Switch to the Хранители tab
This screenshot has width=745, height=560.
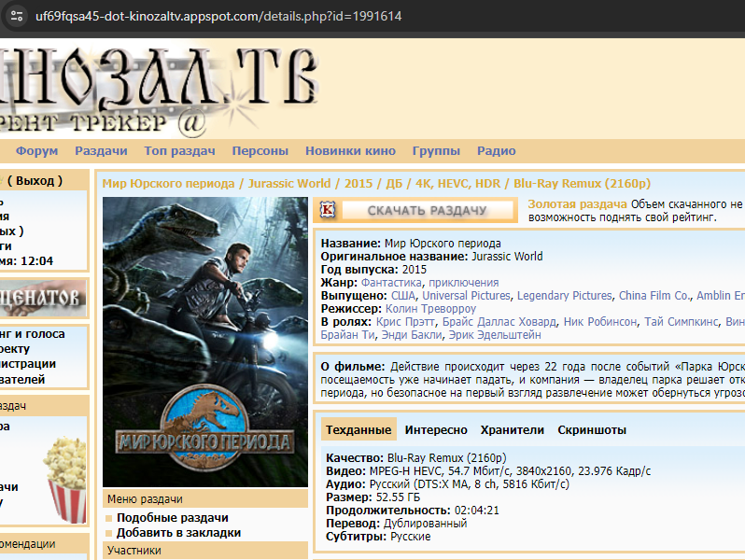click(x=512, y=430)
